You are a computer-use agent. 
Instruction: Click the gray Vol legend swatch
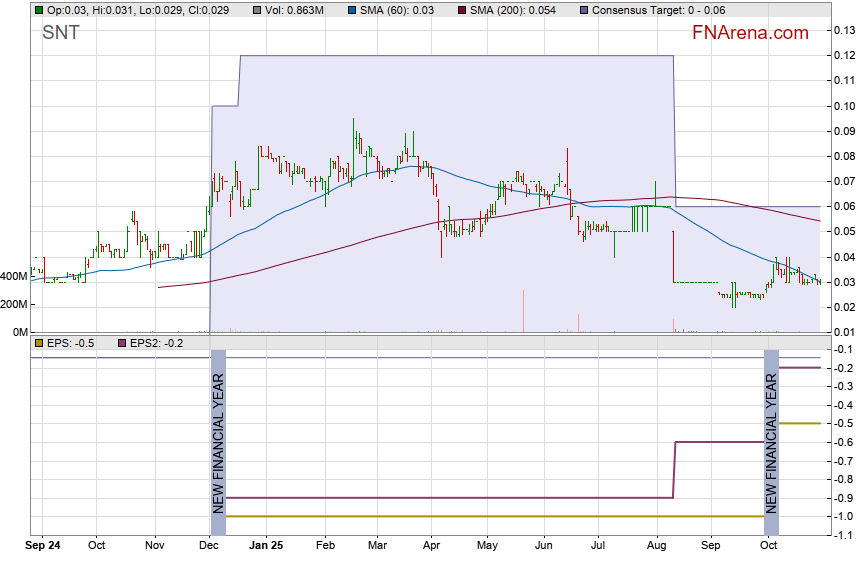[x=258, y=10]
